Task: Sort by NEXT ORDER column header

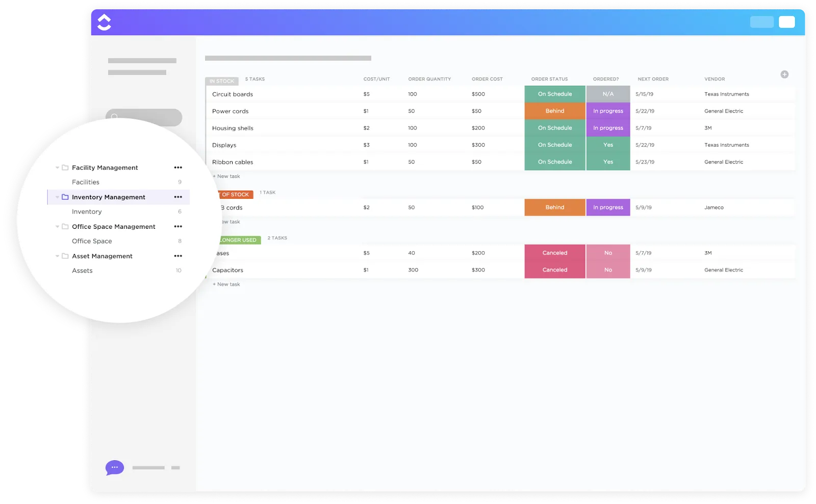Action: click(x=653, y=79)
